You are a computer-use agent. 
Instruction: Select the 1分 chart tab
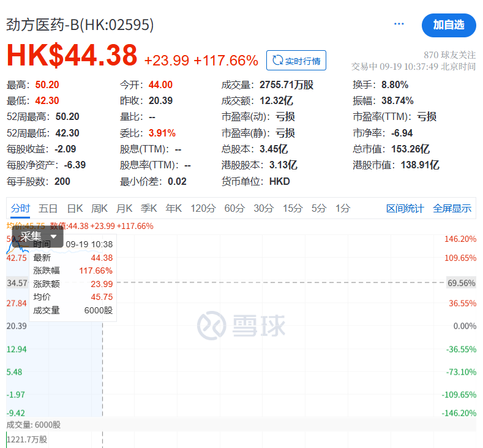343,209
